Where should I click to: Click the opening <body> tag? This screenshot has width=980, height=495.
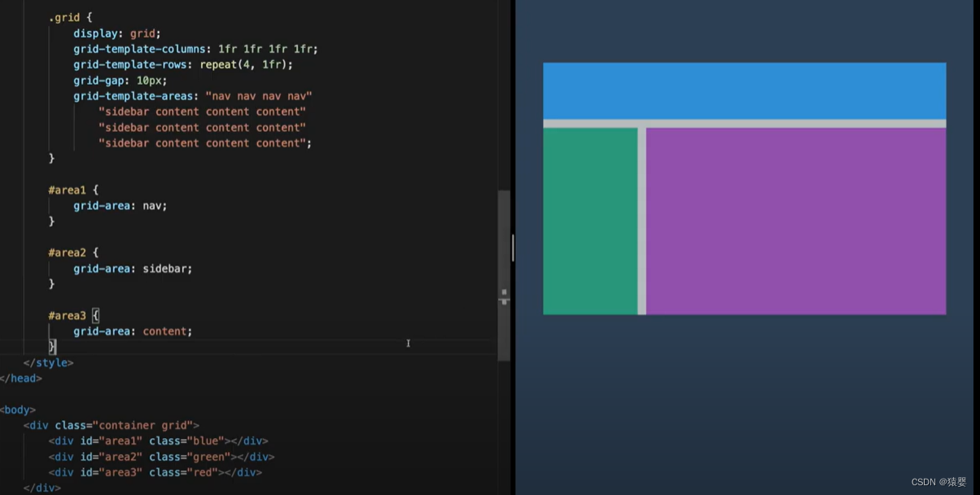18,410
